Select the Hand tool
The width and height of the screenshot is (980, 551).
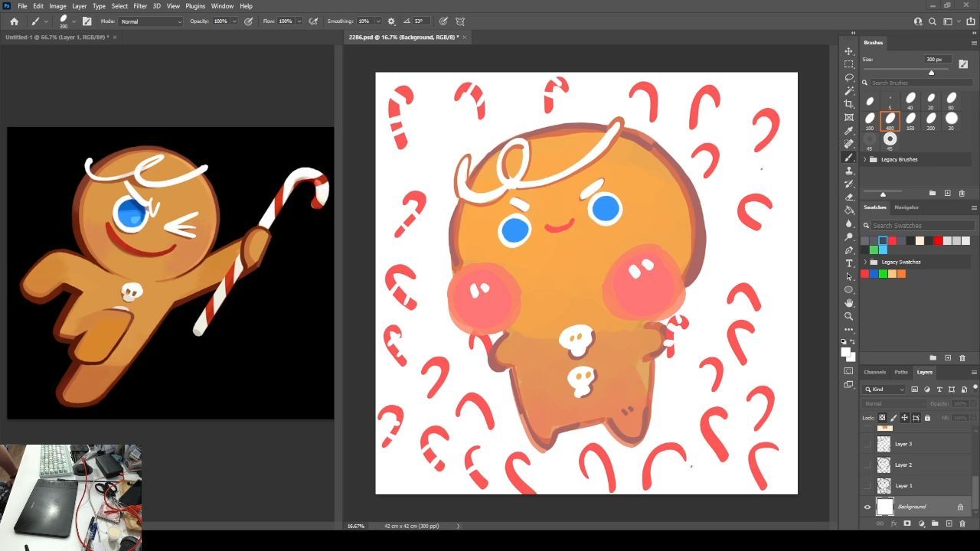pyautogui.click(x=848, y=303)
